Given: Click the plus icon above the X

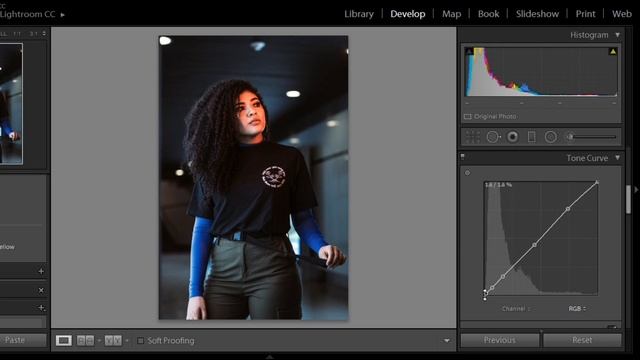Looking at the screenshot, I should [x=41, y=271].
